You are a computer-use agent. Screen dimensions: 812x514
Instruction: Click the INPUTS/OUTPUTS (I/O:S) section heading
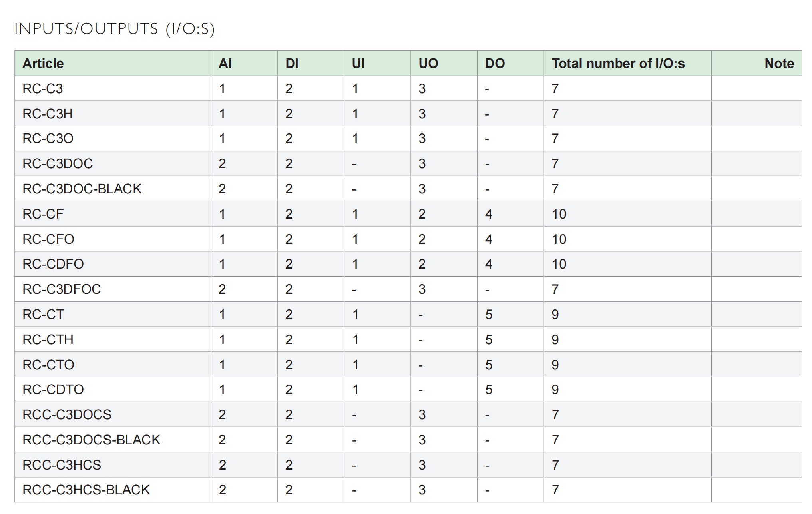(x=115, y=29)
